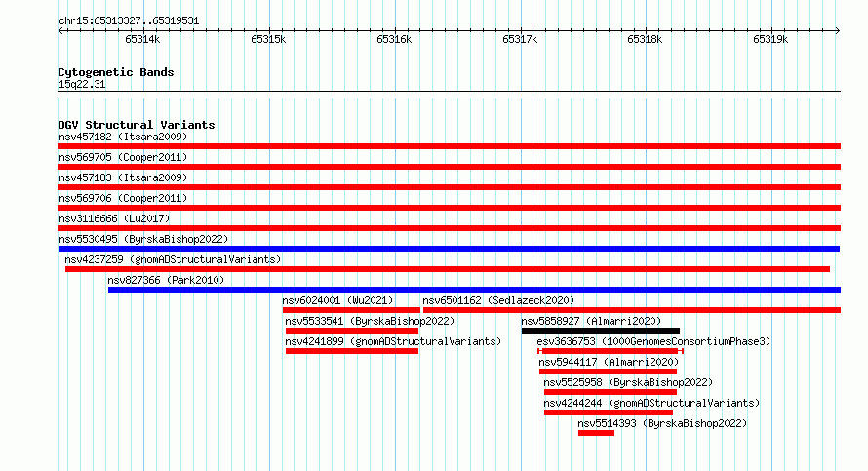Screen dimensions: 868x471
Task: Select the 15q22.31 band label
Action: 82,84
